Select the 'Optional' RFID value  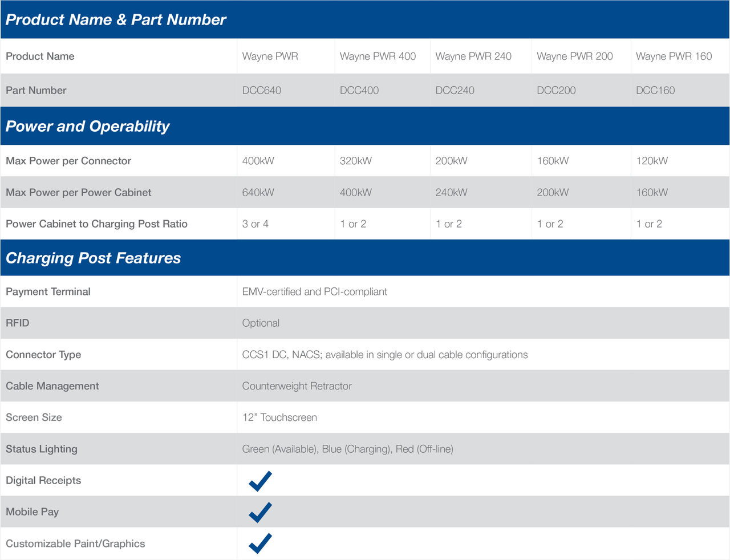261,323
